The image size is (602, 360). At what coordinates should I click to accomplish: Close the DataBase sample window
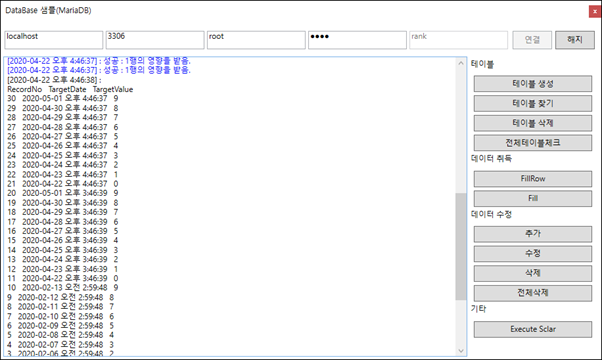[595, 12]
